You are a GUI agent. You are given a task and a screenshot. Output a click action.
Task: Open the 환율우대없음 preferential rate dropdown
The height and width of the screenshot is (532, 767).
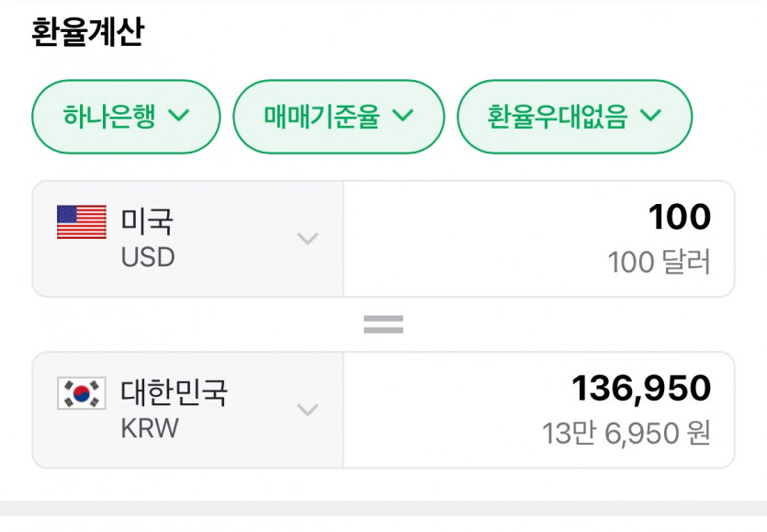point(574,117)
